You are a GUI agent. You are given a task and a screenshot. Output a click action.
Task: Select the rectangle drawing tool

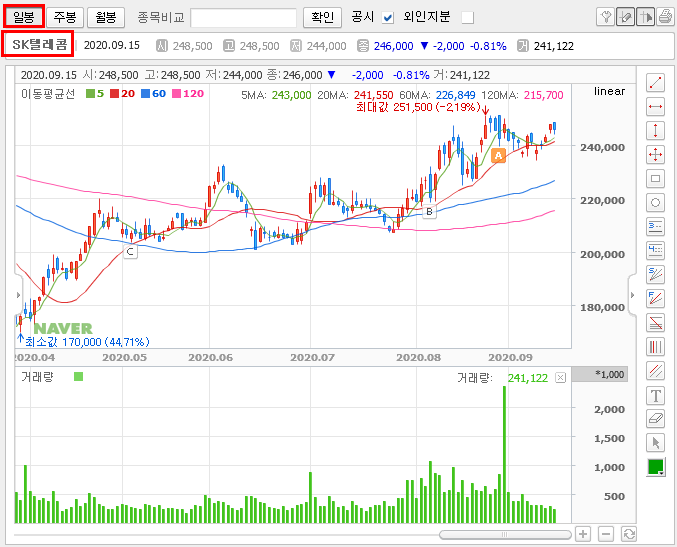pyautogui.click(x=655, y=178)
